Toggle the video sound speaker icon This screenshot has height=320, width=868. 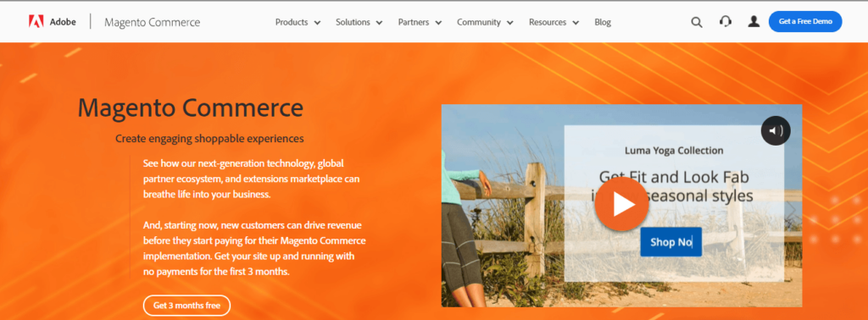pyautogui.click(x=776, y=131)
